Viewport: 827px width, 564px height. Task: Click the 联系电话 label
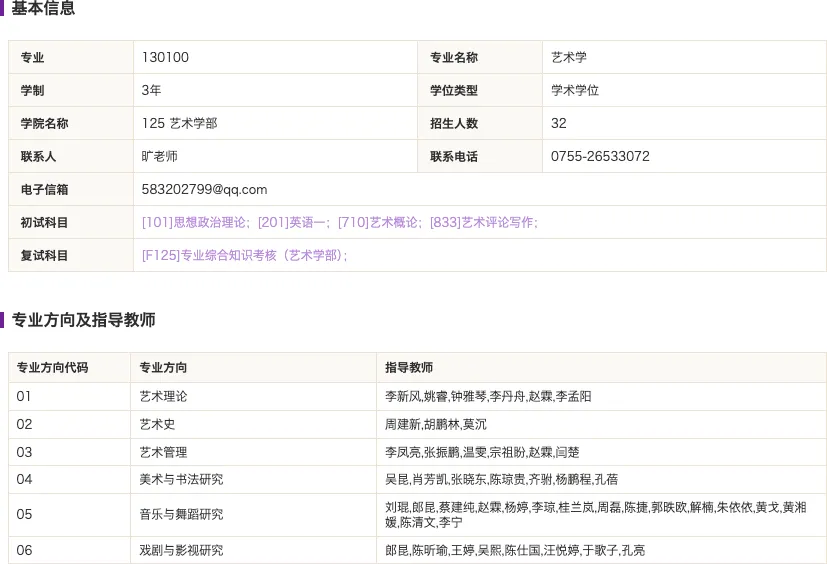(x=454, y=156)
